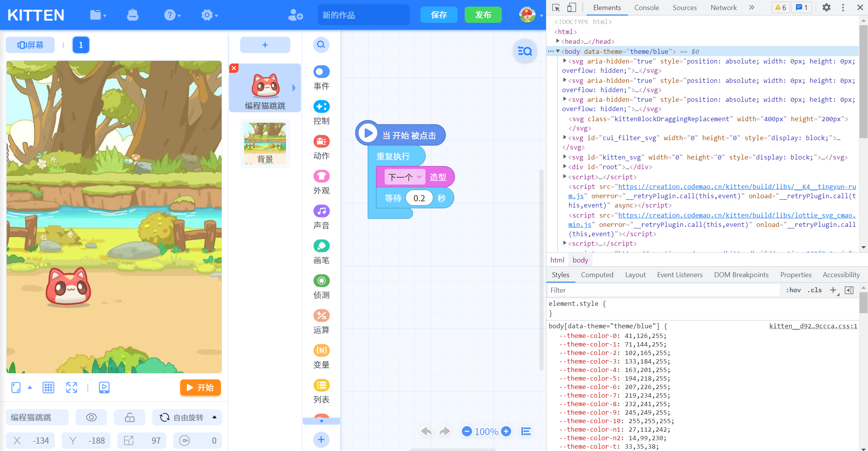Click the add extension plus below categories

(321, 440)
